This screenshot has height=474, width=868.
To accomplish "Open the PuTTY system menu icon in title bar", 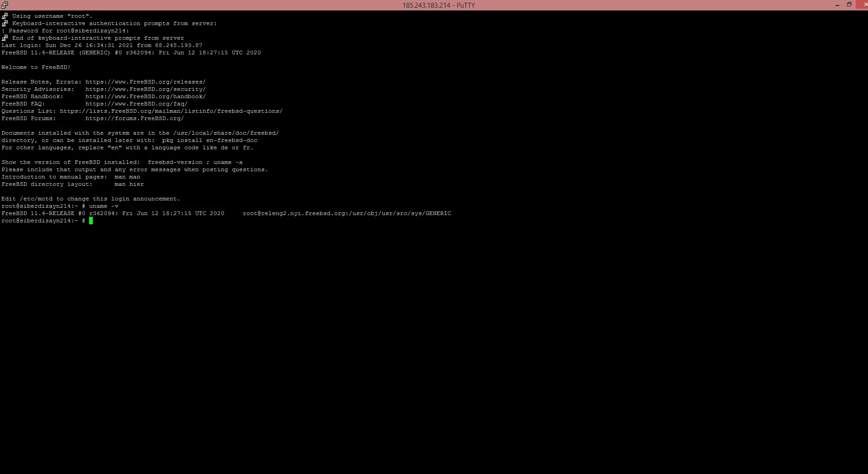I will click(5, 5).
